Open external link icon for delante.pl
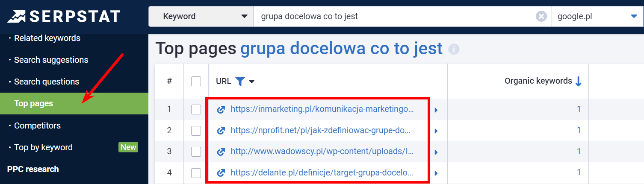Viewport: 644px width, 184px height. pos(221,172)
